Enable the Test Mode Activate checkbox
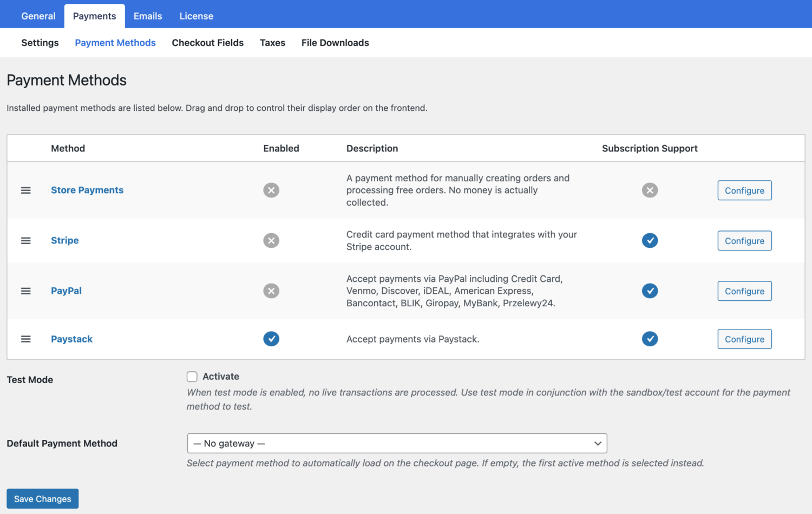Viewport: 812px width, 514px height. 192,377
